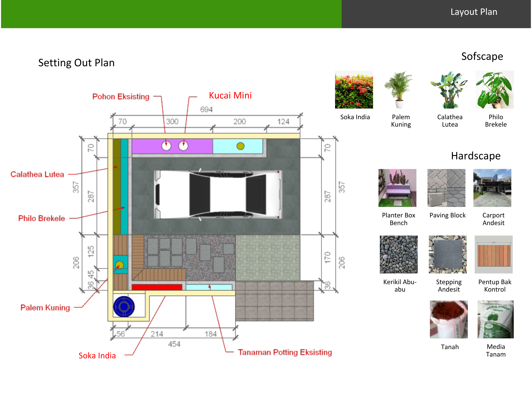Select the "Tanaman Potting Eksisting" callout label
The image size is (532, 399).
pos(285,352)
